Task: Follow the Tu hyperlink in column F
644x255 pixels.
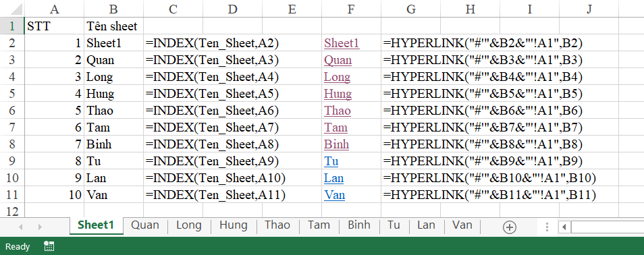Action: tap(331, 161)
